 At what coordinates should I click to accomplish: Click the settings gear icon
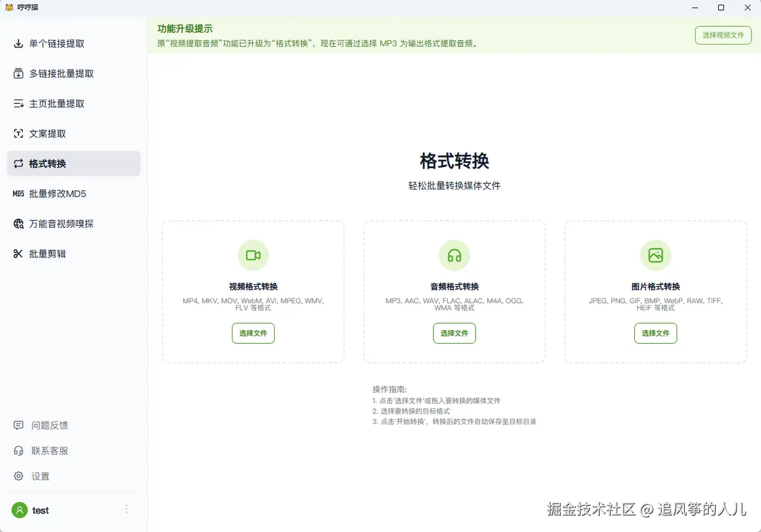click(18, 477)
